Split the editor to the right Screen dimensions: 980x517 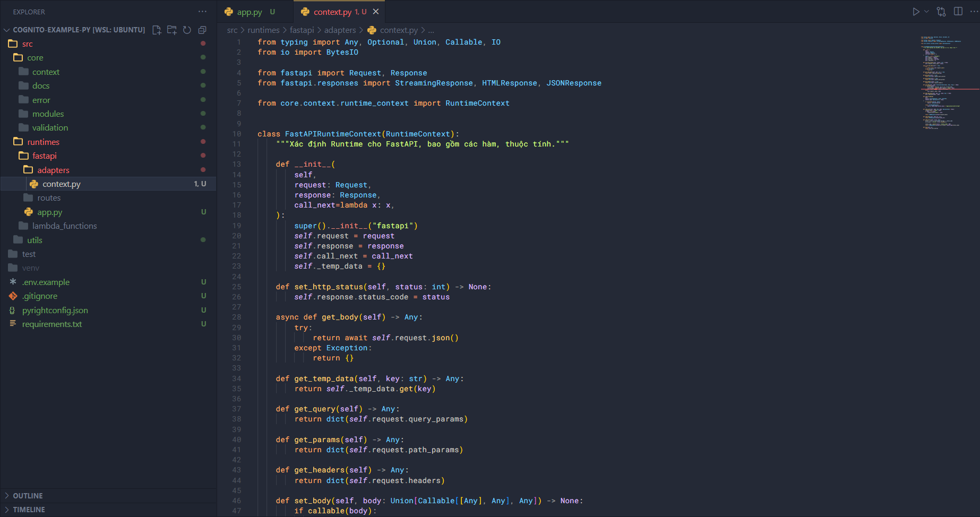click(x=958, y=12)
